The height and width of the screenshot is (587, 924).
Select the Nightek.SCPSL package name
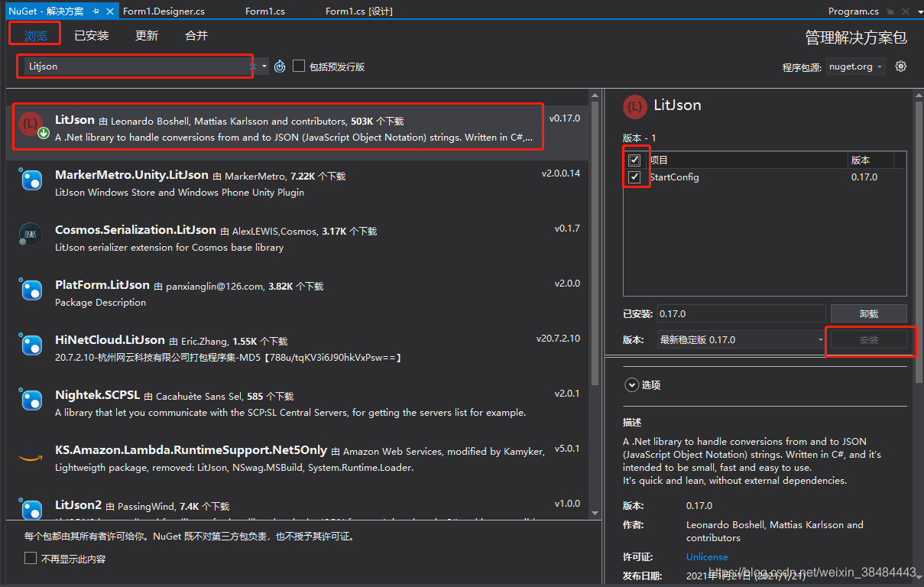click(x=97, y=395)
